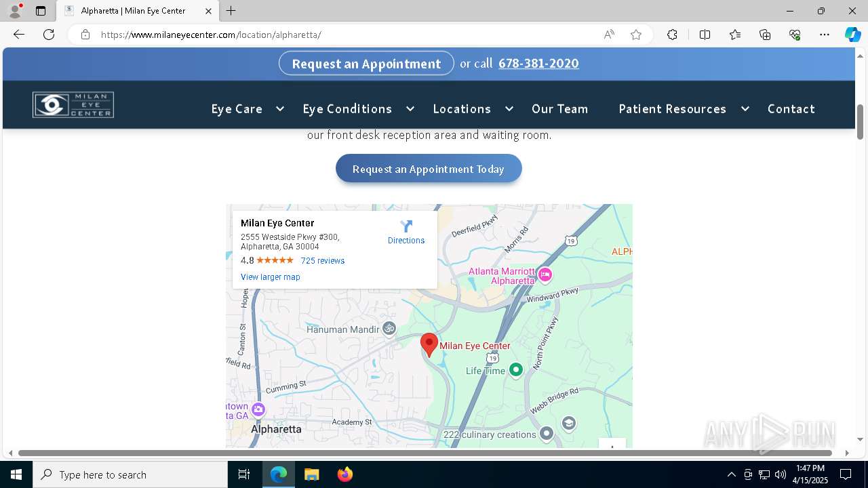Viewport: 868px width, 488px height.
Task: Call phone link 678-381-2020
Action: pyautogui.click(x=538, y=63)
